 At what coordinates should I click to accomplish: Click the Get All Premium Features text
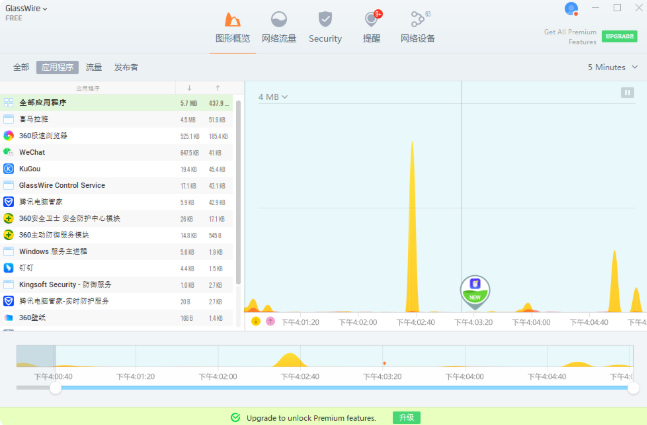570,37
